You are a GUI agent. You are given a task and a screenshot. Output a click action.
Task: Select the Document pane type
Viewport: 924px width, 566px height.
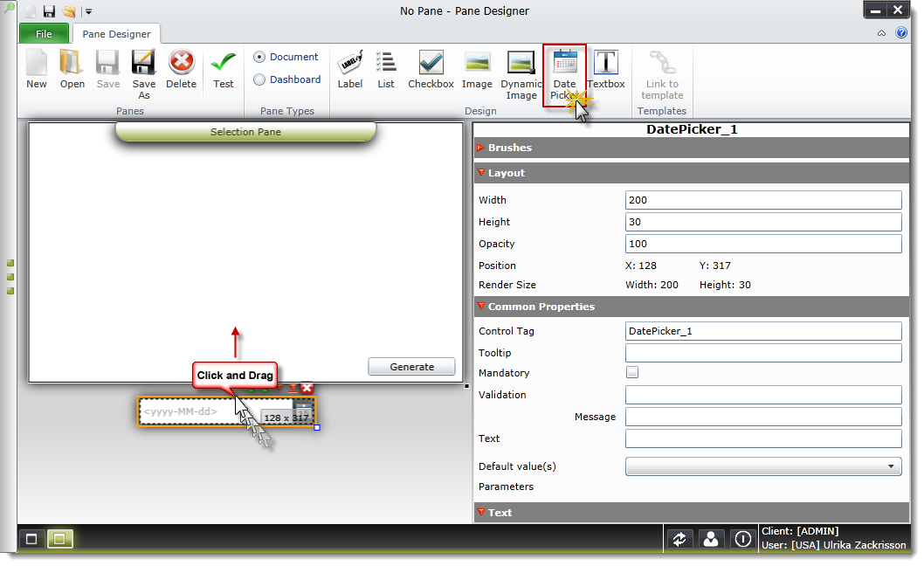(x=259, y=57)
